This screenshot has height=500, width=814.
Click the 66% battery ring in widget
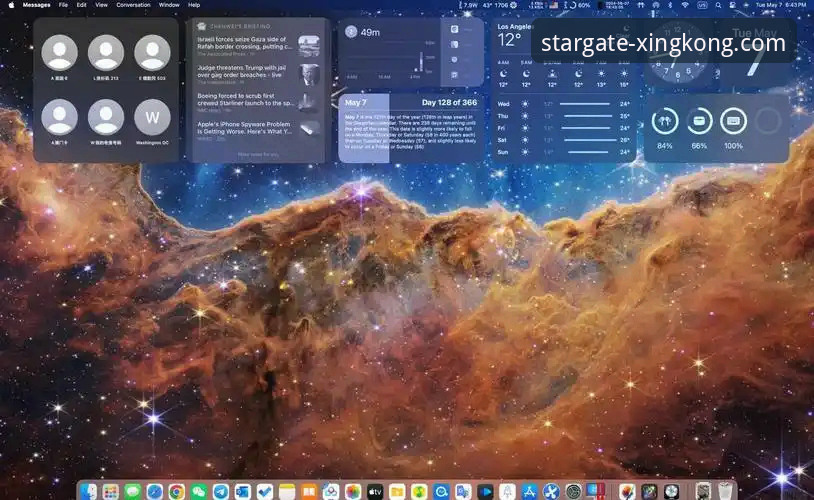(699, 121)
